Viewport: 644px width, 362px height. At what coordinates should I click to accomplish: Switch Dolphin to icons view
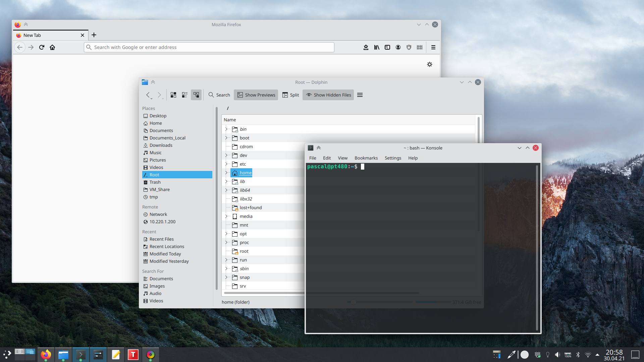click(x=173, y=95)
